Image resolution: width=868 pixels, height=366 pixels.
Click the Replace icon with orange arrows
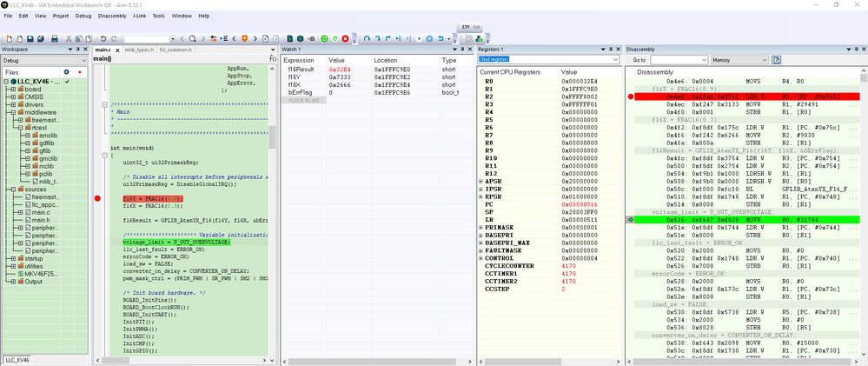click(213, 39)
